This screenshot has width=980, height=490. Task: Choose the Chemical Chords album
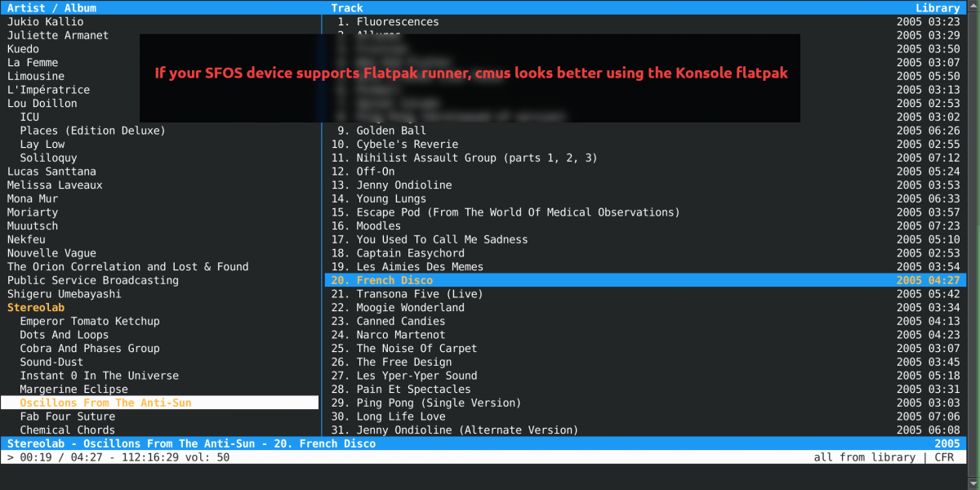coord(68,430)
